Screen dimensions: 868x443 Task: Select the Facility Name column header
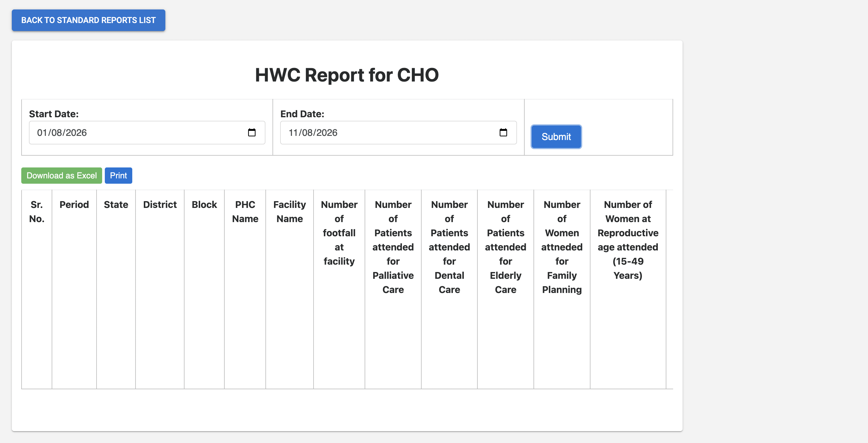coord(289,212)
